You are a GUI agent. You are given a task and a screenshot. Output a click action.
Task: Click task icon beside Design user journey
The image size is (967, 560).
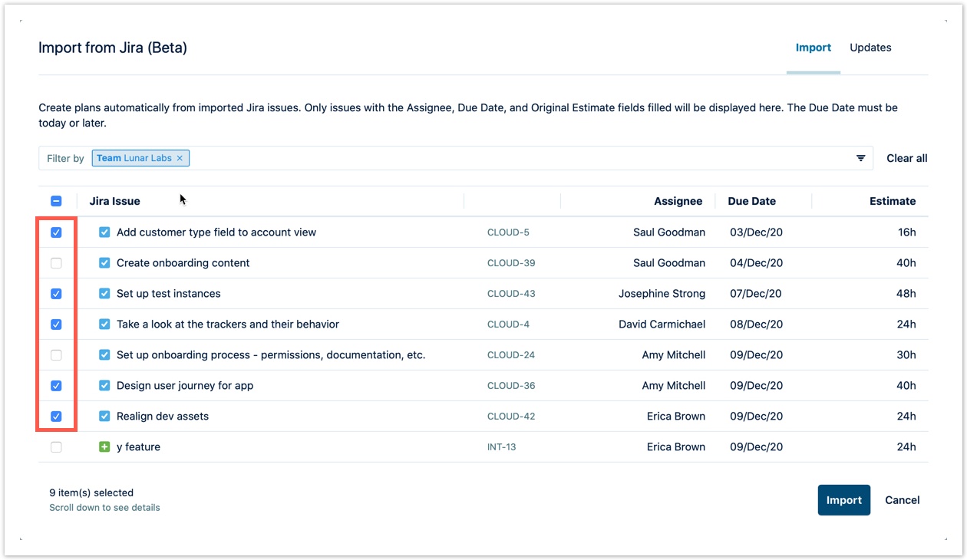(x=104, y=386)
